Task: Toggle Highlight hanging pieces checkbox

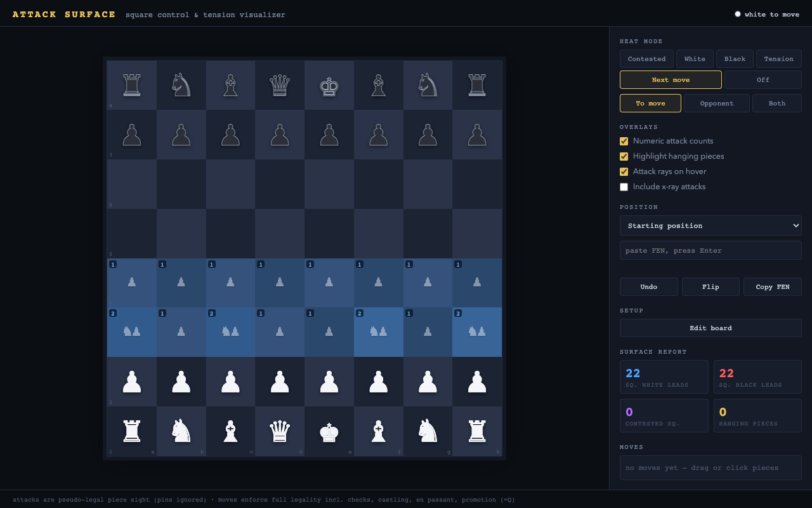Action: pos(624,156)
